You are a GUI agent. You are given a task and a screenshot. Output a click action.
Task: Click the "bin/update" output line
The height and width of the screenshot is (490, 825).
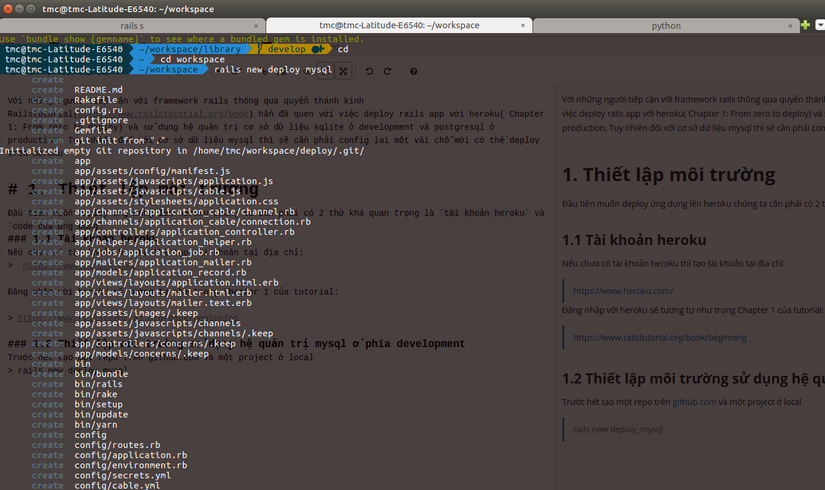click(x=101, y=415)
